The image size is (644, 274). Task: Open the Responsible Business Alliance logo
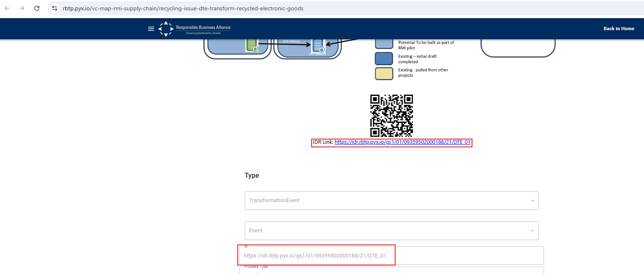pyautogui.click(x=195, y=29)
